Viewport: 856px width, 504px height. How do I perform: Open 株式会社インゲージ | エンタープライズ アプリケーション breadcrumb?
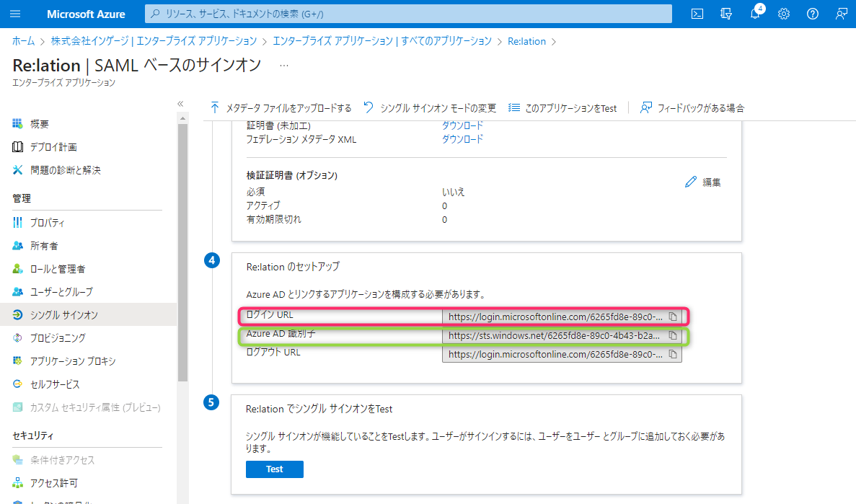tap(154, 41)
